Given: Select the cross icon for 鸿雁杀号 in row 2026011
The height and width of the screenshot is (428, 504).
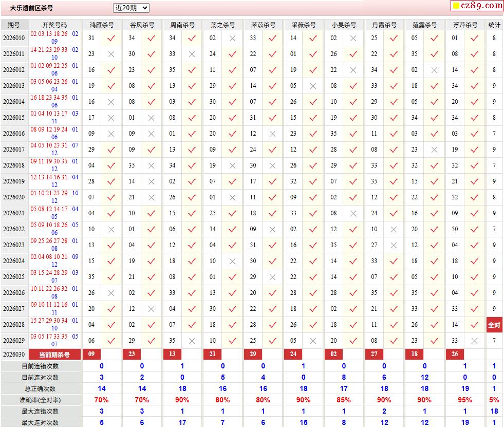Looking at the screenshot, I should click(111, 54).
